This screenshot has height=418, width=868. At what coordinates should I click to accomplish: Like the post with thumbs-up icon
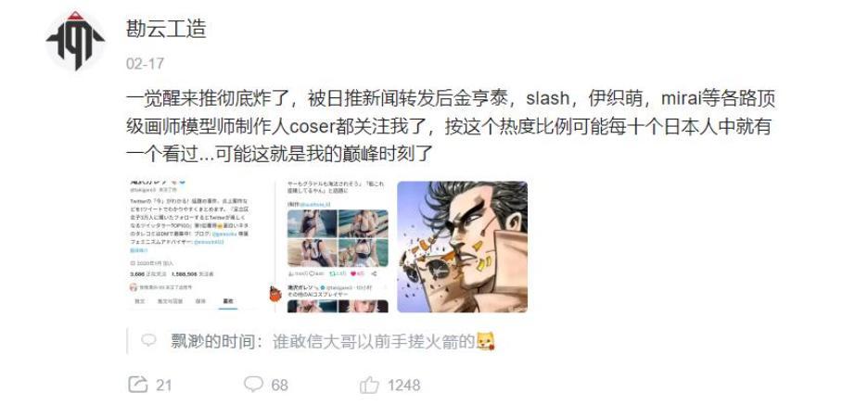point(369,385)
